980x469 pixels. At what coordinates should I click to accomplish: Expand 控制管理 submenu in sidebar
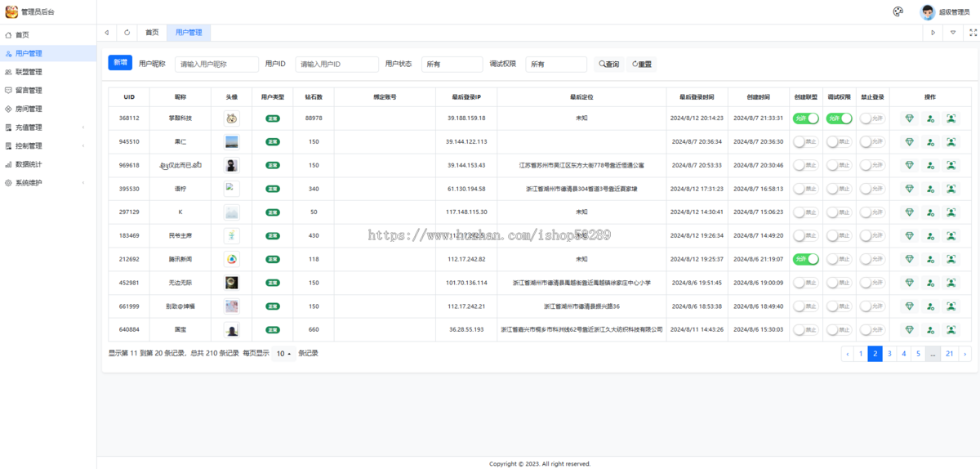(x=48, y=145)
